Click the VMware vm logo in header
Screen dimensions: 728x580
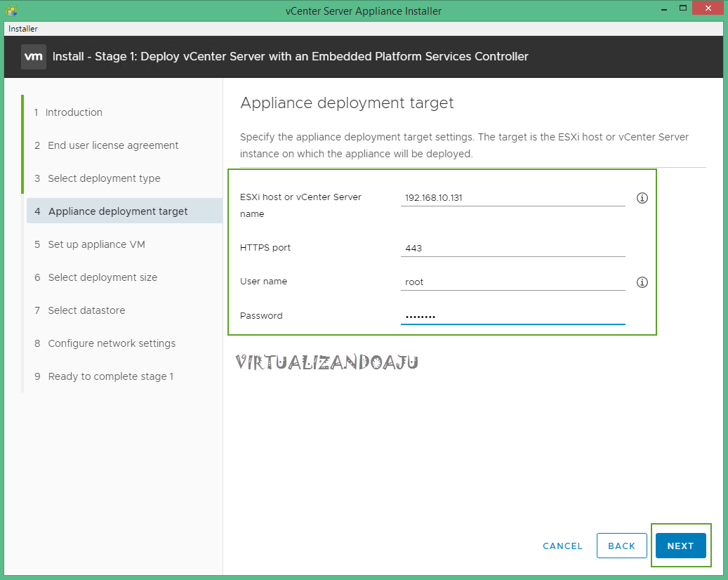tap(34, 56)
